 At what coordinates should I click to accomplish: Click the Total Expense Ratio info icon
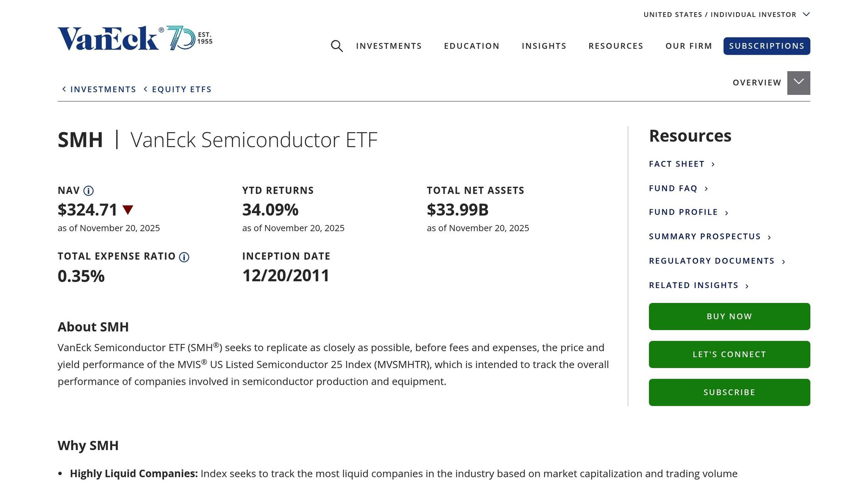184,257
